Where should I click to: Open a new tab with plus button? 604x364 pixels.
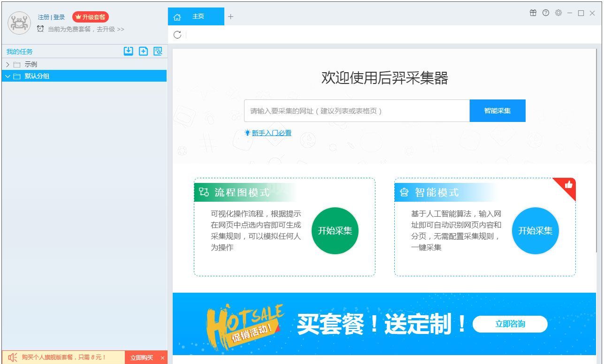pos(230,16)
